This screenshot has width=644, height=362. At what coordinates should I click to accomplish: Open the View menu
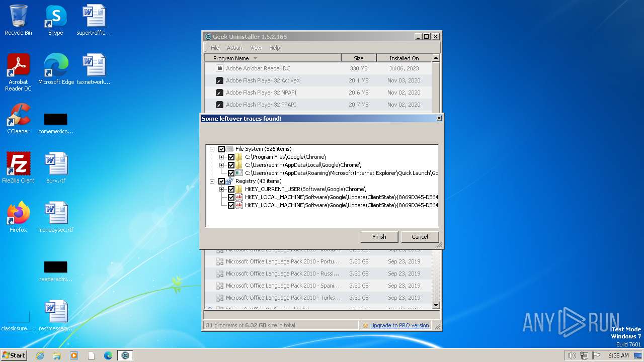pyautogui.click(x=256, y=48)
